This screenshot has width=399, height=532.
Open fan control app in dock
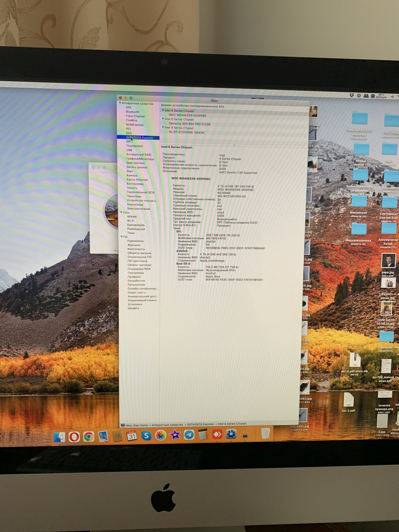(x=231, y=434)
